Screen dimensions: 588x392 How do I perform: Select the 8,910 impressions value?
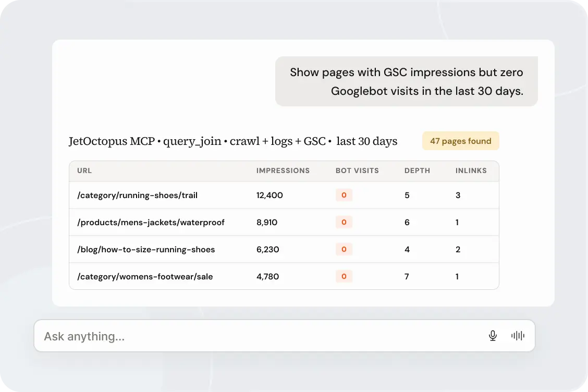pyautogui.click(x=267, y=223)
